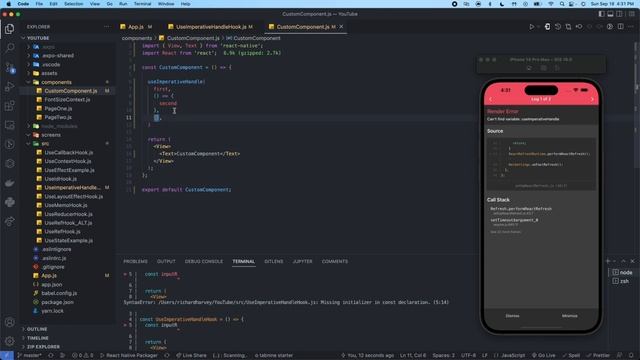Image resolution: width=640 pixels, height=360 pixels.
Task: Split the editor to the right
Action: [x=620, y=27]
